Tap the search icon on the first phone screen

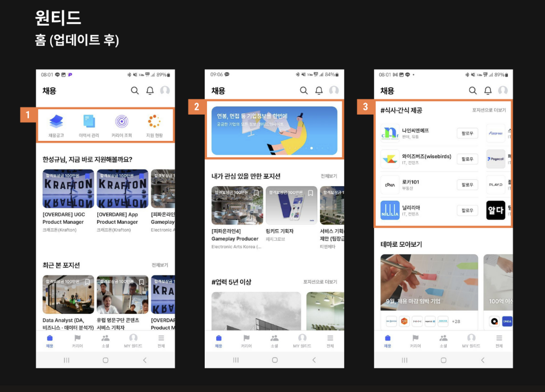tap(134, 91)
